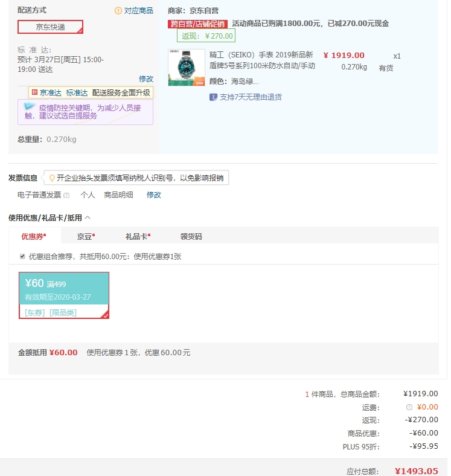This screenshot has height=476, width=451.
Task: Switch to the 京豆 tab
Action: 86,236
